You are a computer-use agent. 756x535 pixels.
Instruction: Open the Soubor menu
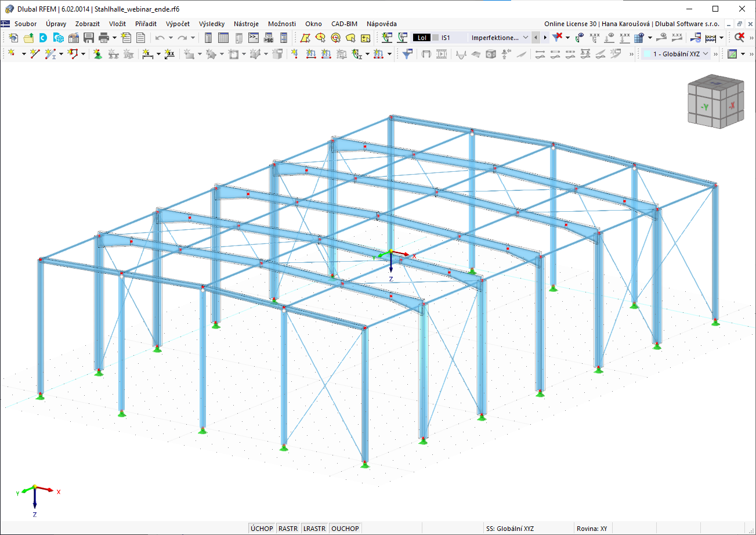[x=26, y=24]
